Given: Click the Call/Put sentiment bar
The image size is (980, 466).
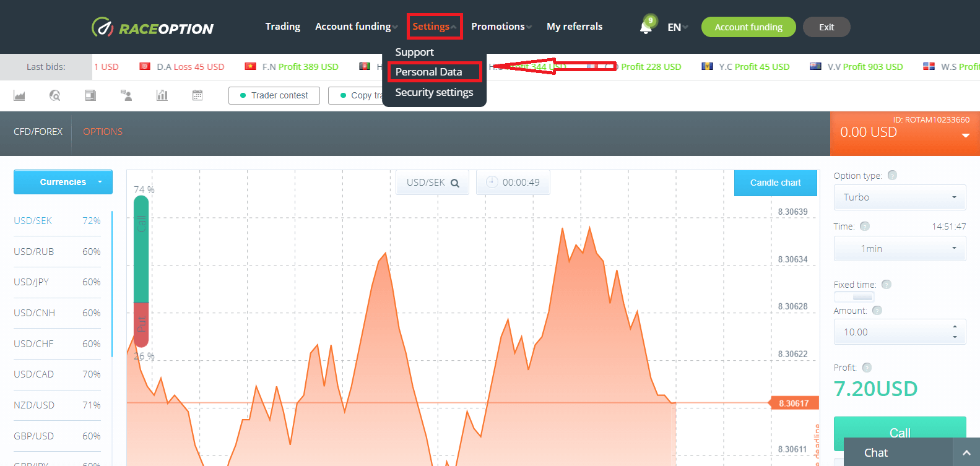Looking at the screenshot, I should pyautogui.click(x=141, y=271).
